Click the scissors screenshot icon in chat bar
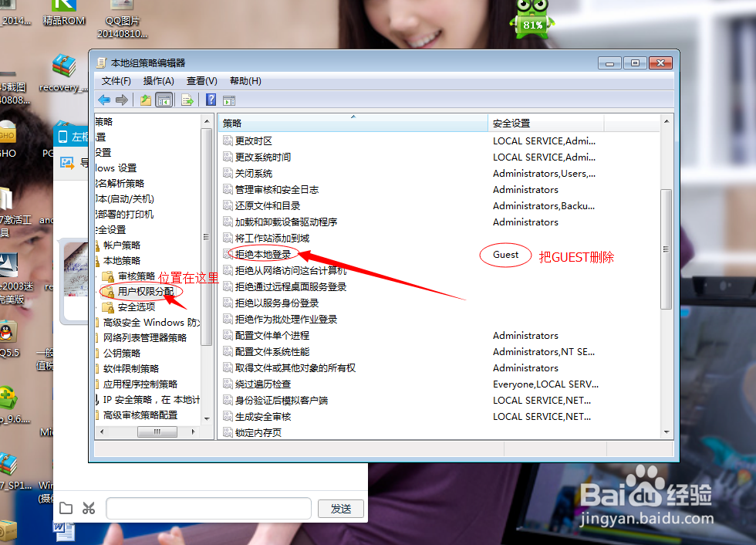This screenshot has width=756, height=545. 88,508
